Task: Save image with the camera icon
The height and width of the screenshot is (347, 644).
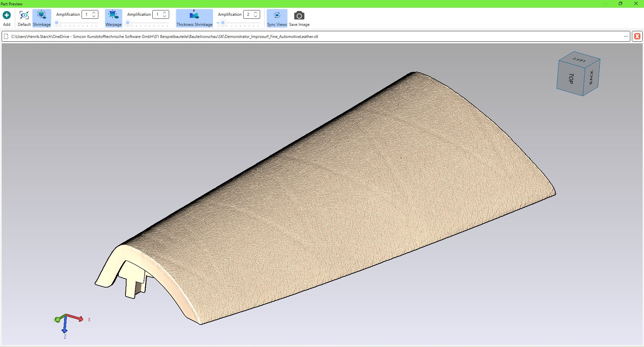Action: coord(299,18)
